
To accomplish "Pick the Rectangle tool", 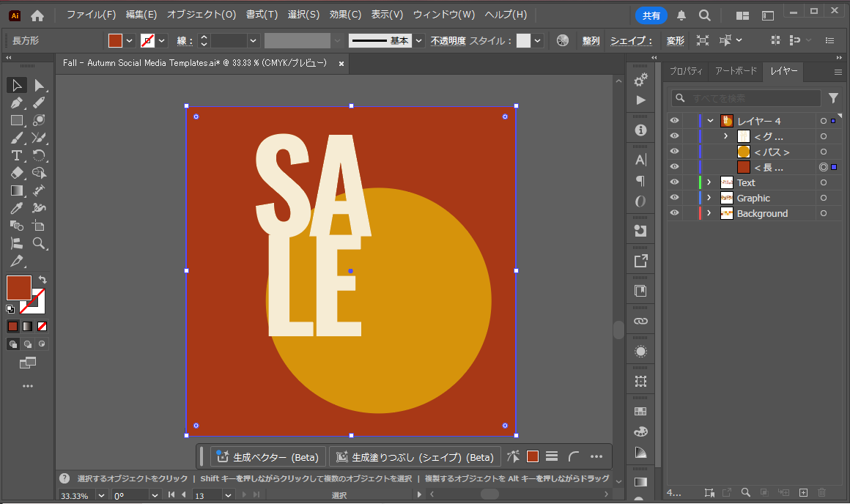I will click(x=17, y=120).
